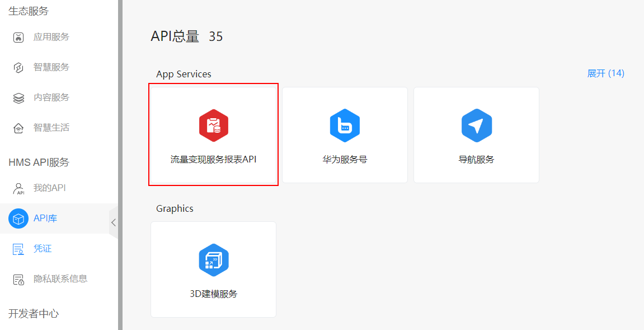
Task: Expand App Services with 展开 (14) link
Action: click(606, 73)
